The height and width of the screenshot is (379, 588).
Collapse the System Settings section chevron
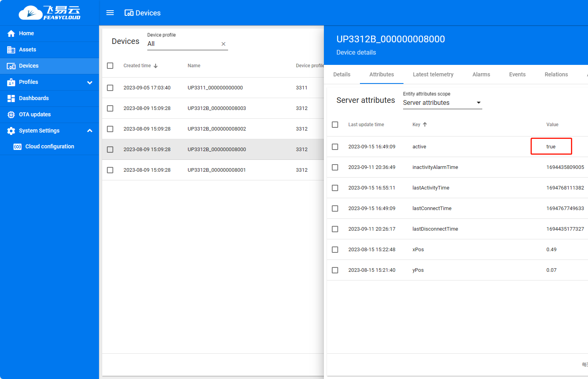(90, 131)
